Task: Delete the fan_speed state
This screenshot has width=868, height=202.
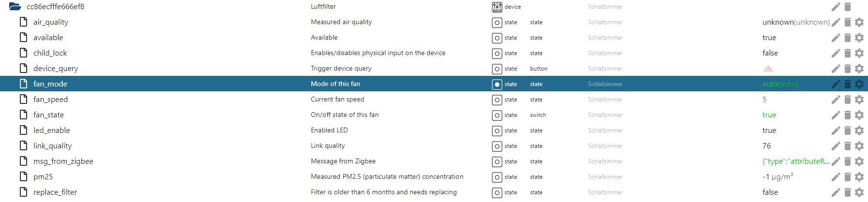Action: 848,100
